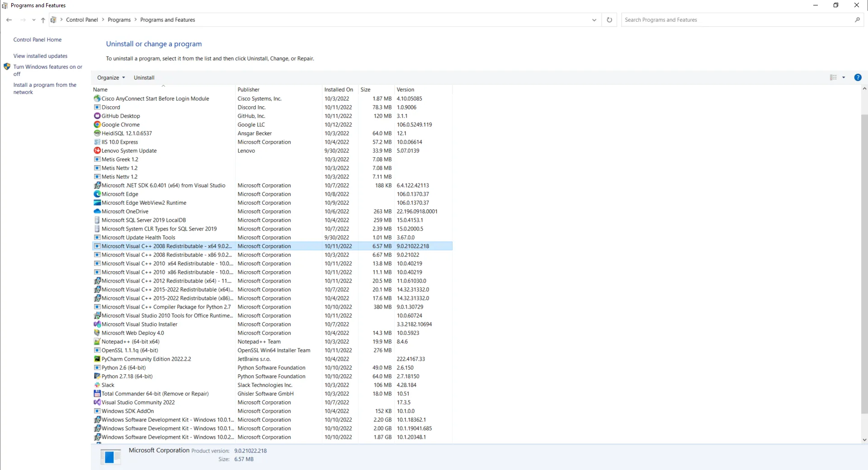Open the recent locations dropdown arrow

[33, 20]
